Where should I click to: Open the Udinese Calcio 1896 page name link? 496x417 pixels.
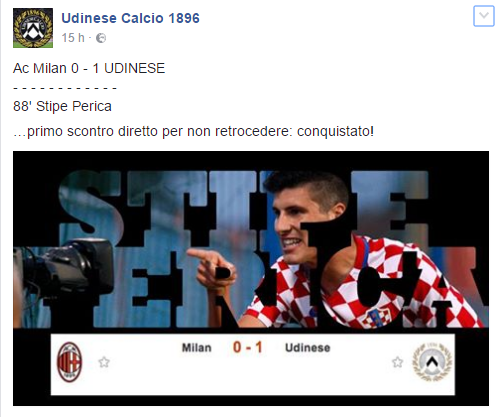(x=130, y=18)
